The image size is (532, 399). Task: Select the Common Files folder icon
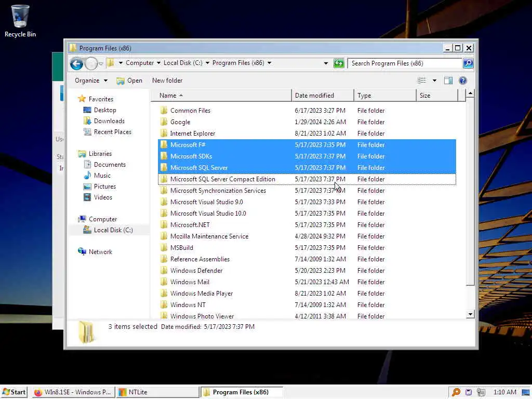point(164,110)
